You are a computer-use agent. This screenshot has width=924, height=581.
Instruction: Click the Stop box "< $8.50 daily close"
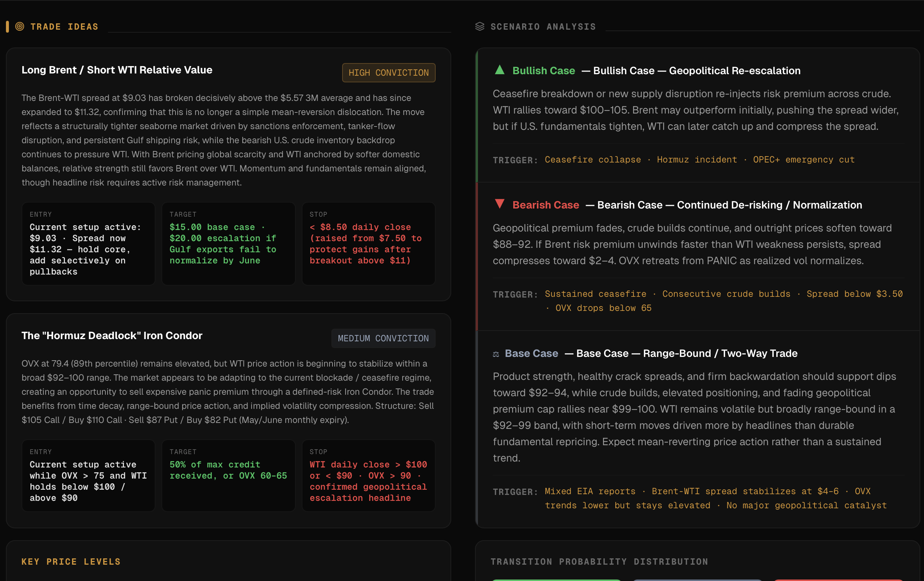368,244
